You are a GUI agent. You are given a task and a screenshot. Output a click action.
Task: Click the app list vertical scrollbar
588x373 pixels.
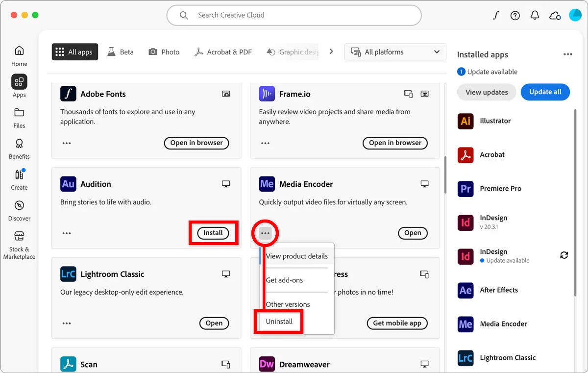(445, 175)
